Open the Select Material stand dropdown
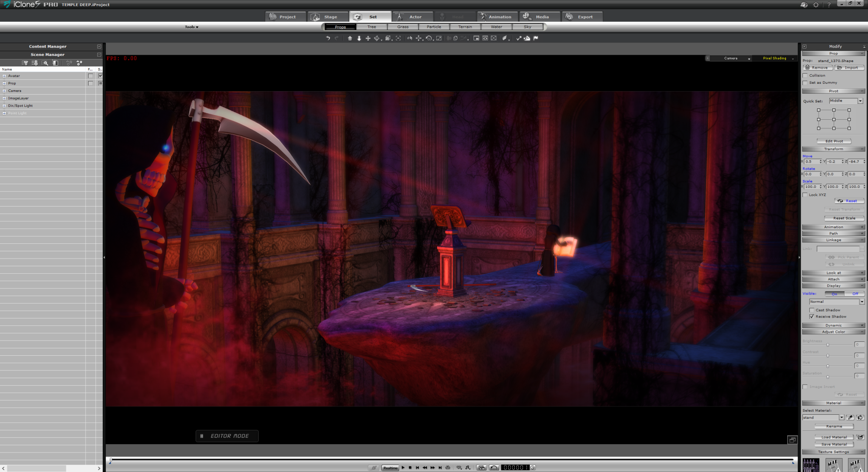The image size is (868, 472). tap(842, 417)
